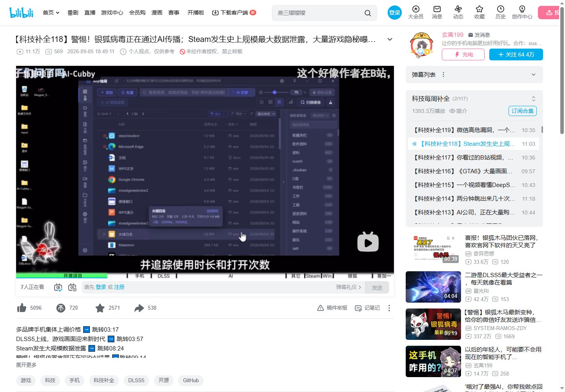Select playlist item 科技补全114

(474, 199)
